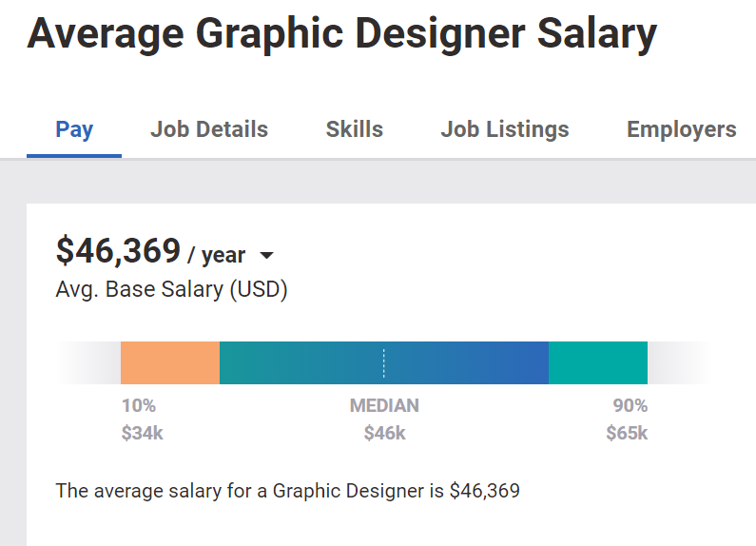Click the blue middle salary bar segment
756x546 pixels.
coord(384,362)
